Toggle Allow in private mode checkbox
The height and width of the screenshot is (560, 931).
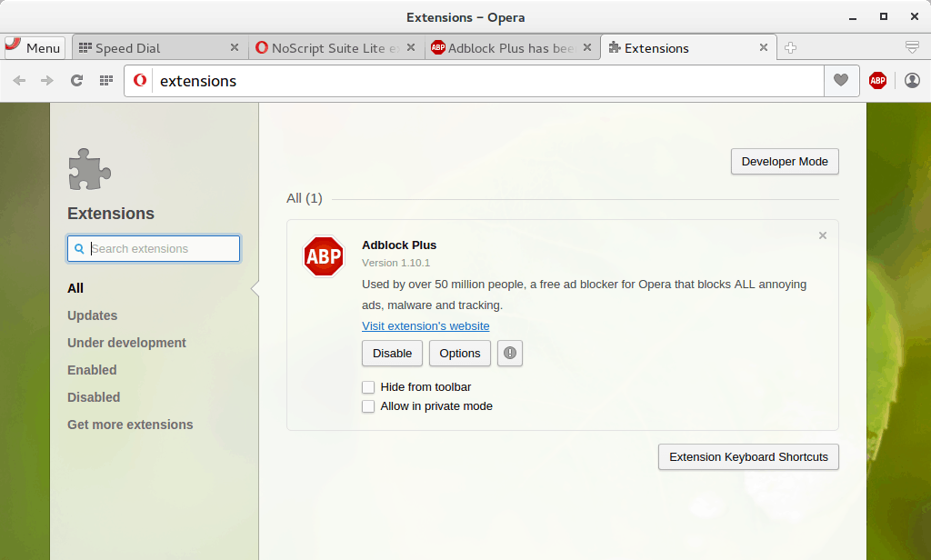point(368,406)
